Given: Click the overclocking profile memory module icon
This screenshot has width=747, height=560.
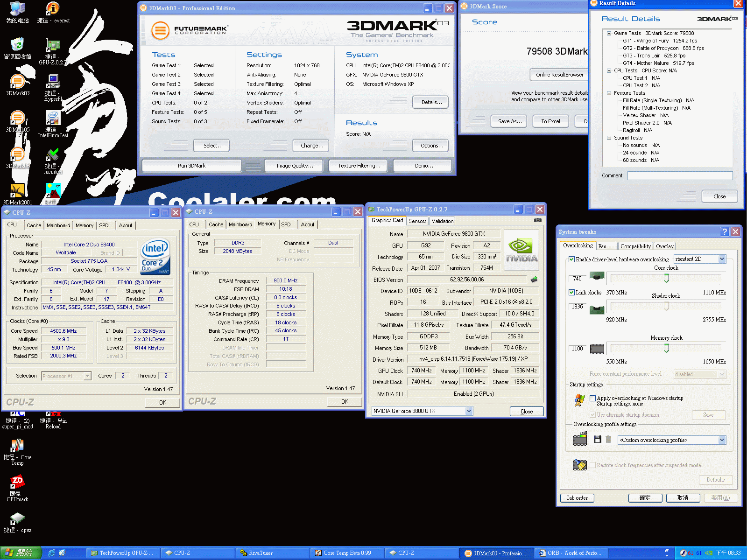Looking at the screenshot, I should 580,439.
